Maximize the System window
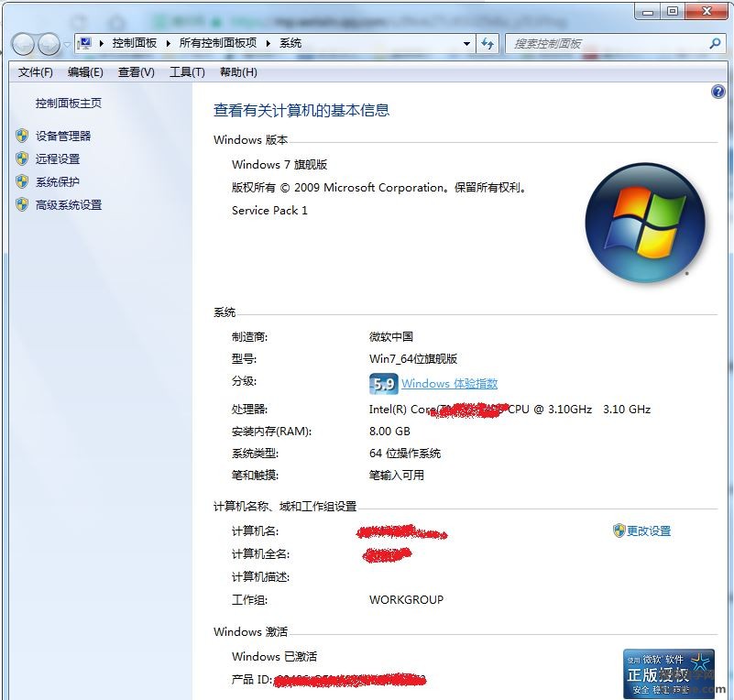The height and width of the screenshot is (700, 734). coord(673,11)
